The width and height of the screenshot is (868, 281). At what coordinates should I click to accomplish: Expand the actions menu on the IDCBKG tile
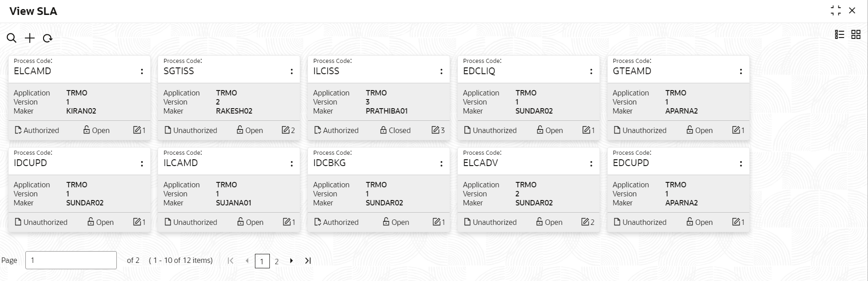441,163
